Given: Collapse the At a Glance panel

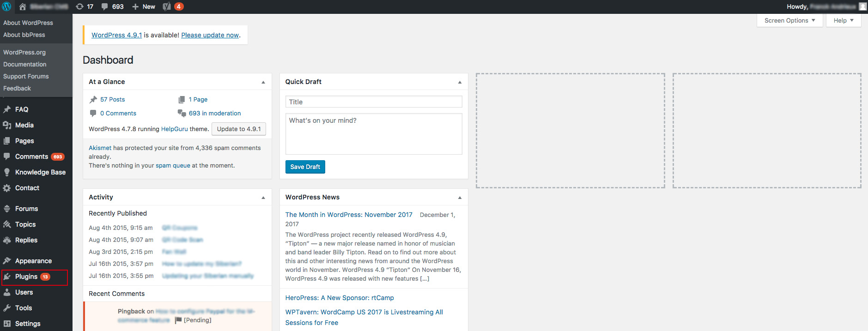Looking at the screenshot, I should (263, 82).
